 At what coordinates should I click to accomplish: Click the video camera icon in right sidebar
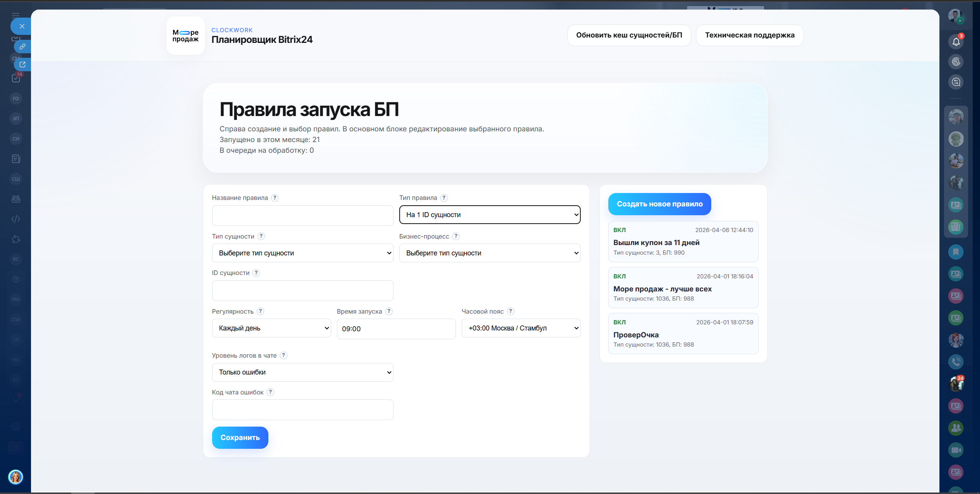pos(956,450)
